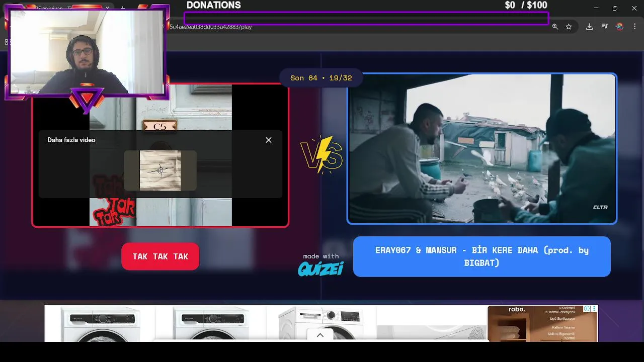Screen dimensions: 644x362
Task: Open the media controls icon
Action: point(605,27)
